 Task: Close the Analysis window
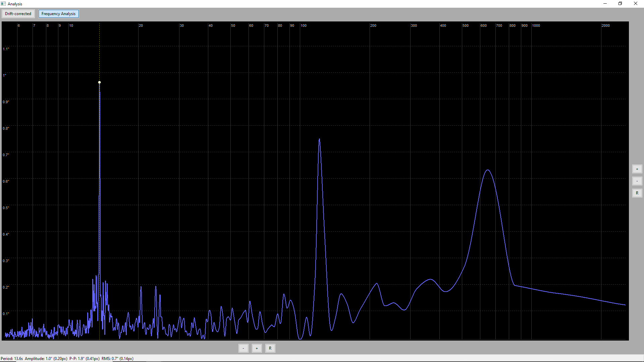(x=636, y=4)
